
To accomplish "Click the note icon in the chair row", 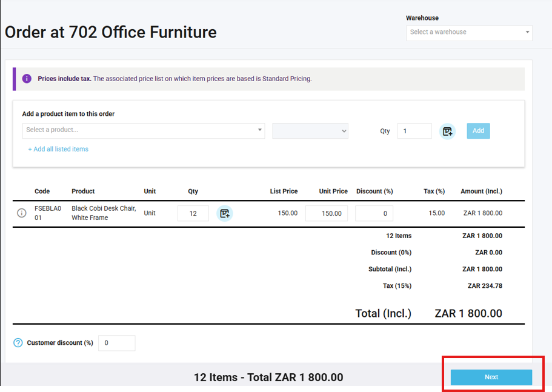I will [x=225, y=213].
